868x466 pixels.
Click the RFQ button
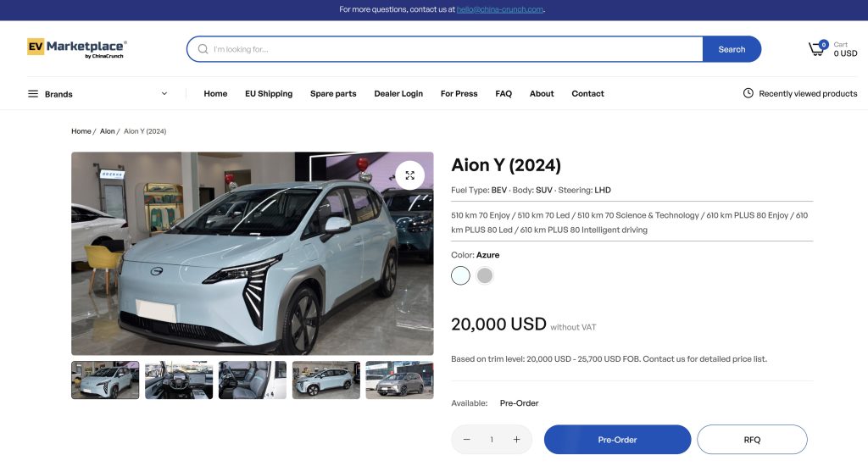tap(752, 440)
